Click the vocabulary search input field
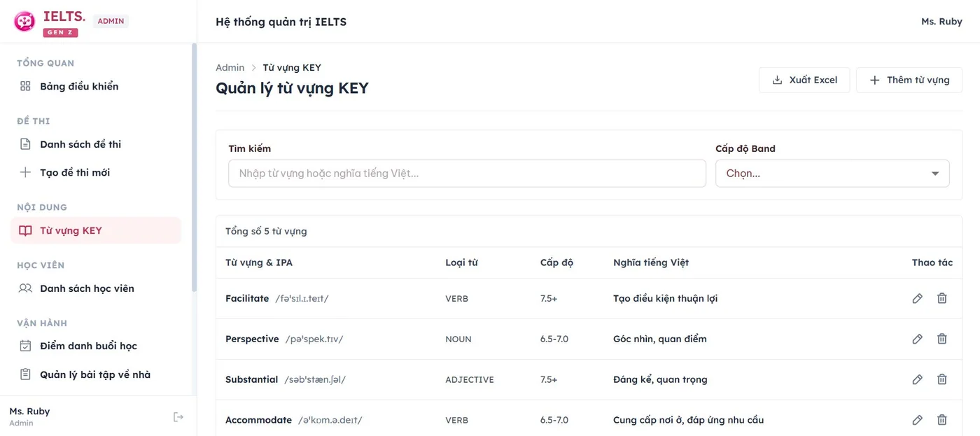Screen dimensions: 980x436 pyautogui.click(x=467, y=174)
